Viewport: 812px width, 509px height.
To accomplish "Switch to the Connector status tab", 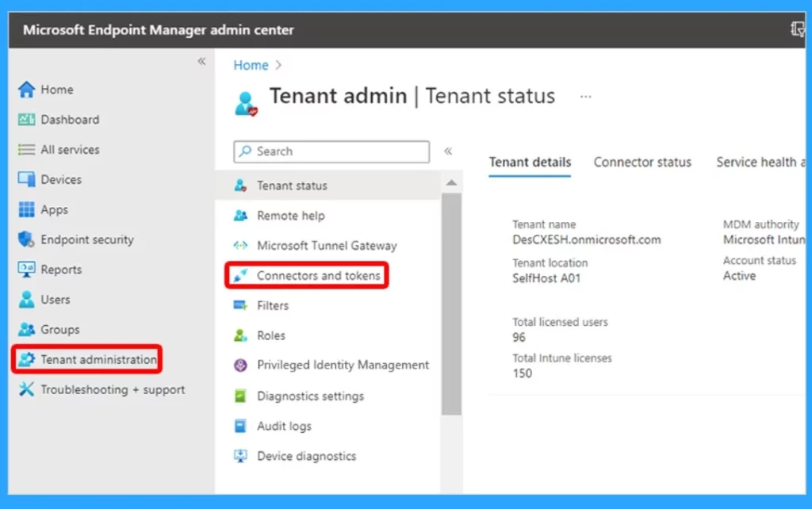I will tap(642, 162).
